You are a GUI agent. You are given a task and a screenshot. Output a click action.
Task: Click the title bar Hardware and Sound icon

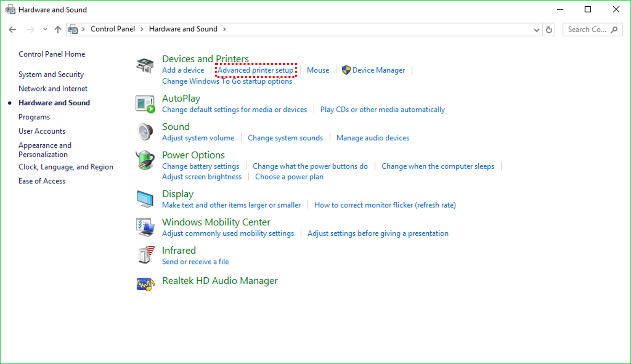click(x=10, y=10)
